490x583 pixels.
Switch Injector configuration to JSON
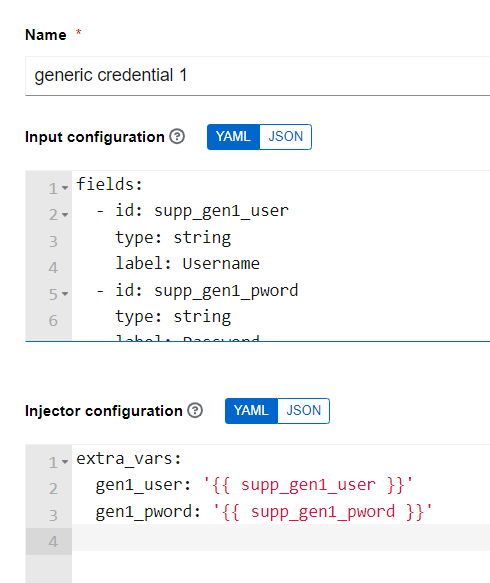click(303, 411)
